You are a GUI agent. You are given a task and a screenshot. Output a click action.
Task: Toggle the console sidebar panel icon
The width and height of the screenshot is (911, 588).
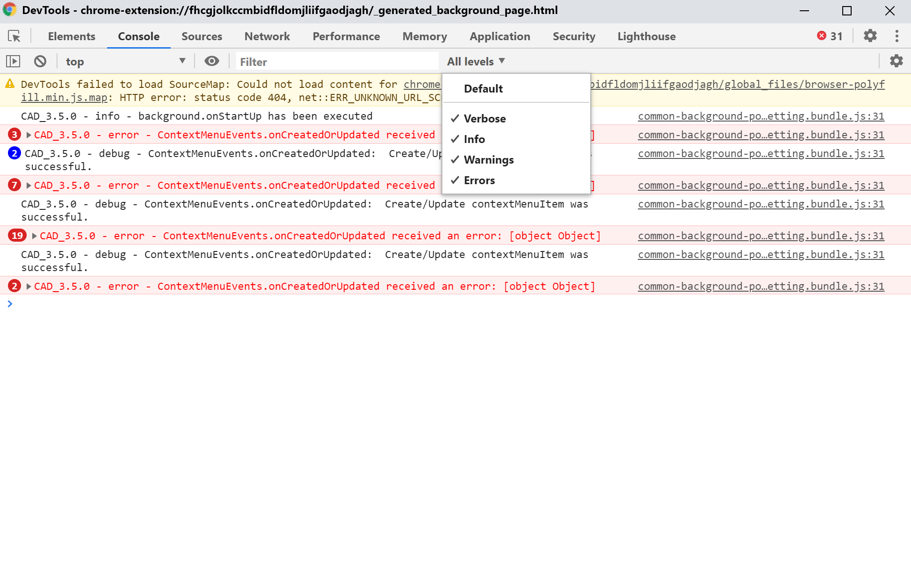[13, 61]
